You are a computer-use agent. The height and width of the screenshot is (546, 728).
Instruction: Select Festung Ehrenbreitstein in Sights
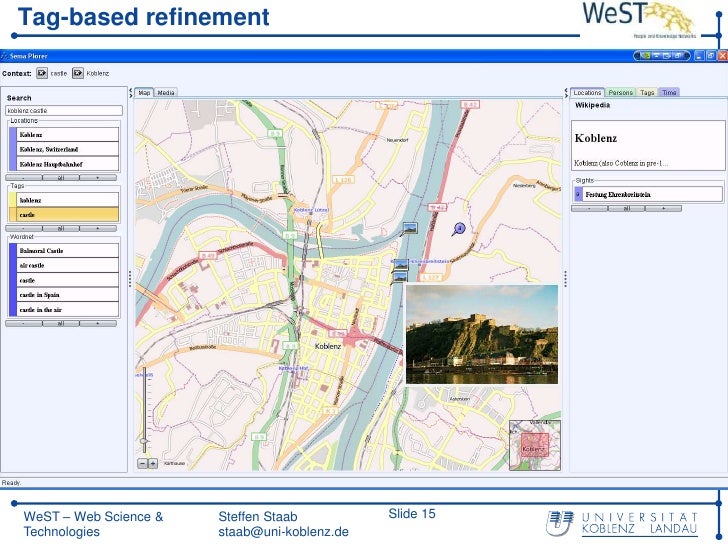click(648, 195)
